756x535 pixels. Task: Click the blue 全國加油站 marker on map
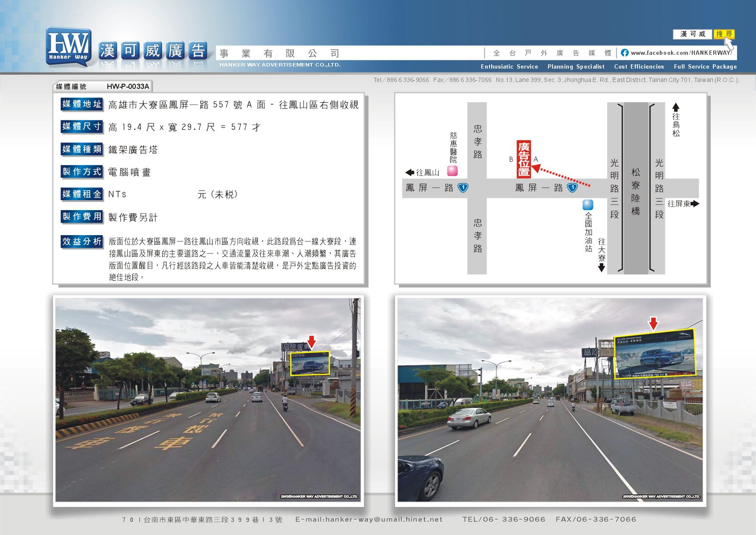coord(588,205)
